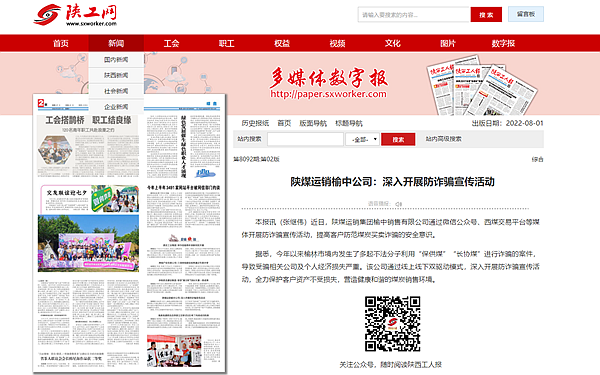Open the 版面导航 link
Screen dimensions: 600x375
pos(313,123)
